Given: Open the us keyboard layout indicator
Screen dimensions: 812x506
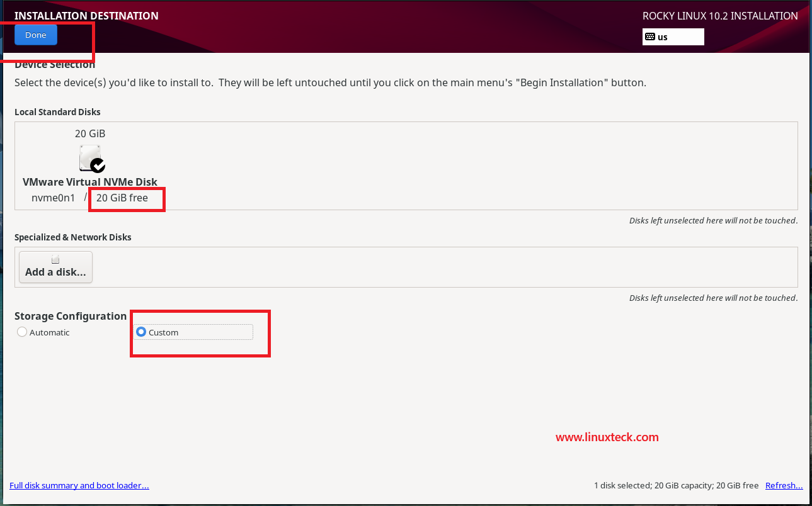Looking at the screenshot, I should (x=673, y=37).
